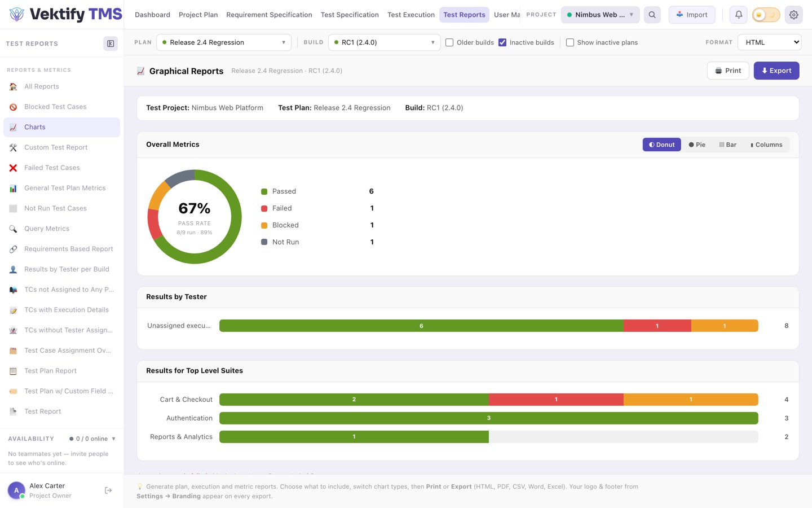This screenshot has width=812, height=508.
Task: Open the Charts report in sidebar
Action: click(62, 127)
